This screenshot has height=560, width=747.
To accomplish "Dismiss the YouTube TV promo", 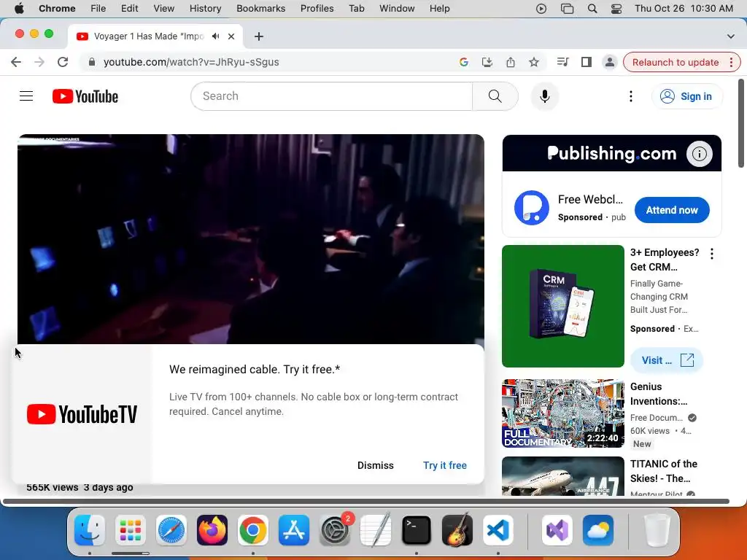I will pos(376,465).
